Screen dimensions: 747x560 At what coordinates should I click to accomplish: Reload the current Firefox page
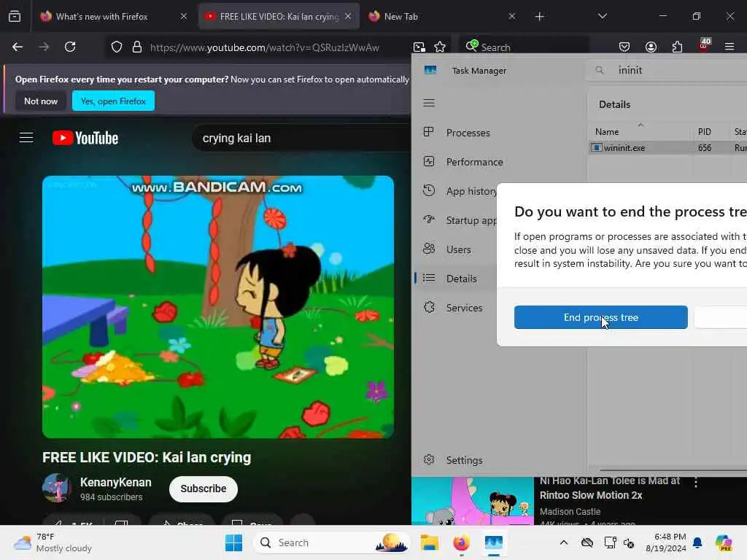point(70,47)
